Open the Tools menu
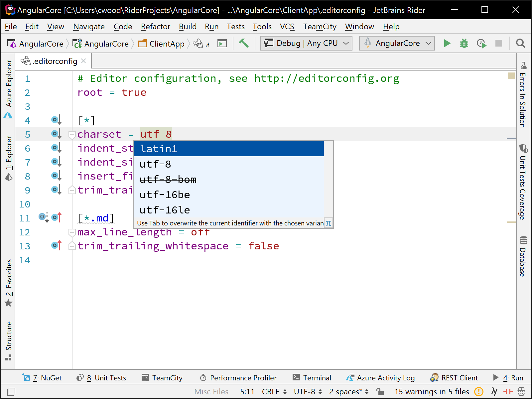Viewport: 532px width, 399px height. [x=262, y=27]
